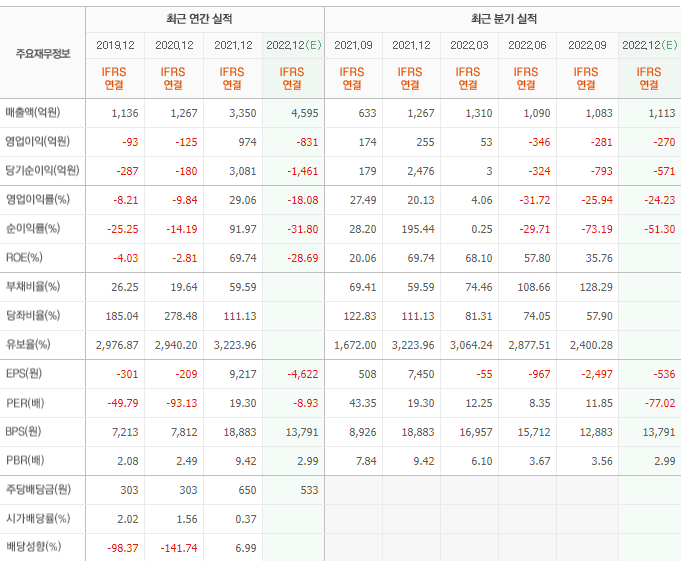Select the PER value '-49.79'

(123, 403)
